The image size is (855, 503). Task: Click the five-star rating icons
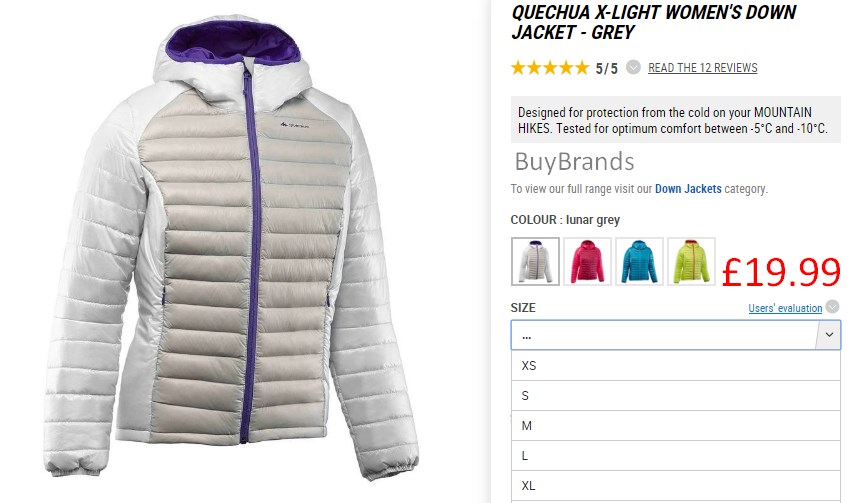point(550,68)
